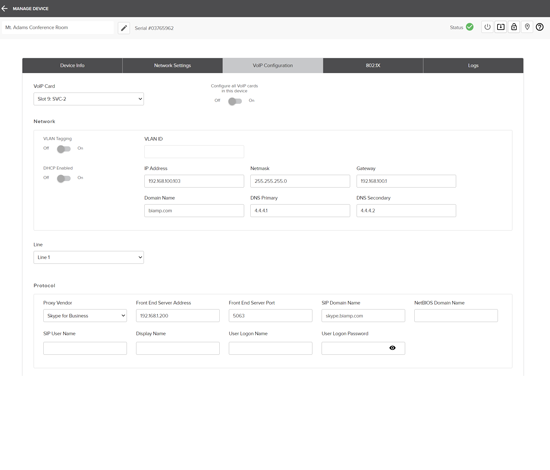Show password using the eye icon
Screen dimensions: 550x470
393,348
